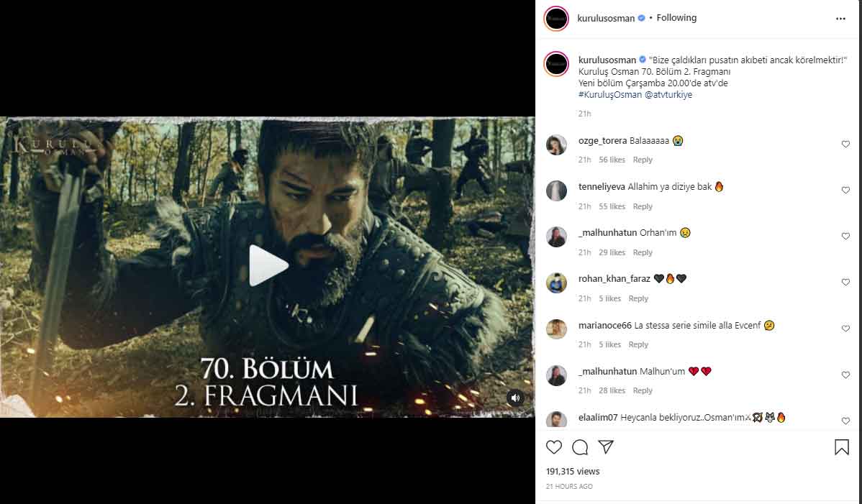The width and height of the screenshot is (862, 504).
Task: View 55 likes on tenneliyeva's comment
Action: point(612,206)
